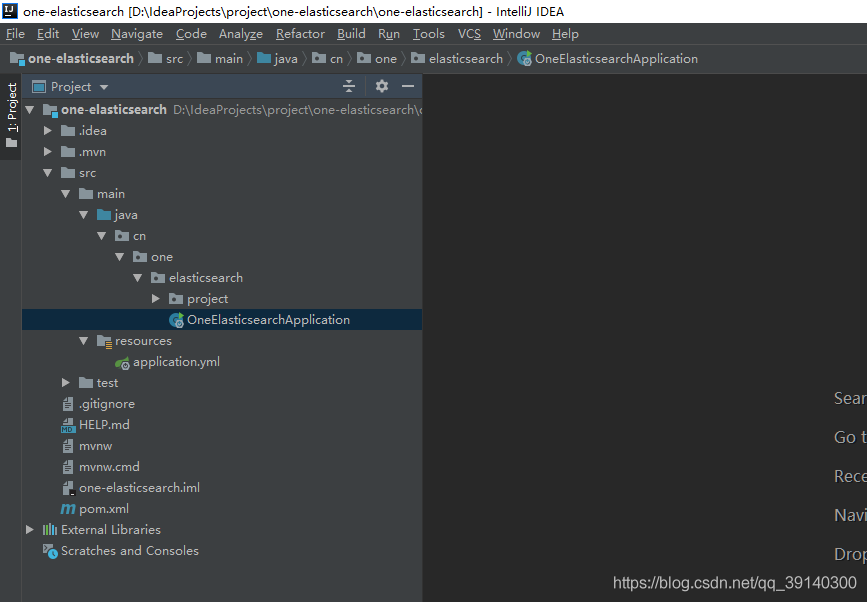
Task: Click the mvnw file icon
Action: pyautogui.click(x=67, y=446)
